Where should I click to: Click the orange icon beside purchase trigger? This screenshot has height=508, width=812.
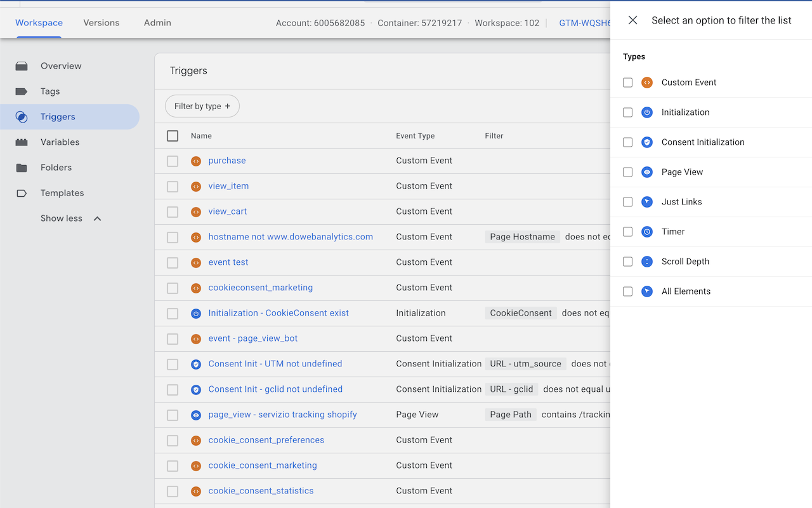[196, 161]
